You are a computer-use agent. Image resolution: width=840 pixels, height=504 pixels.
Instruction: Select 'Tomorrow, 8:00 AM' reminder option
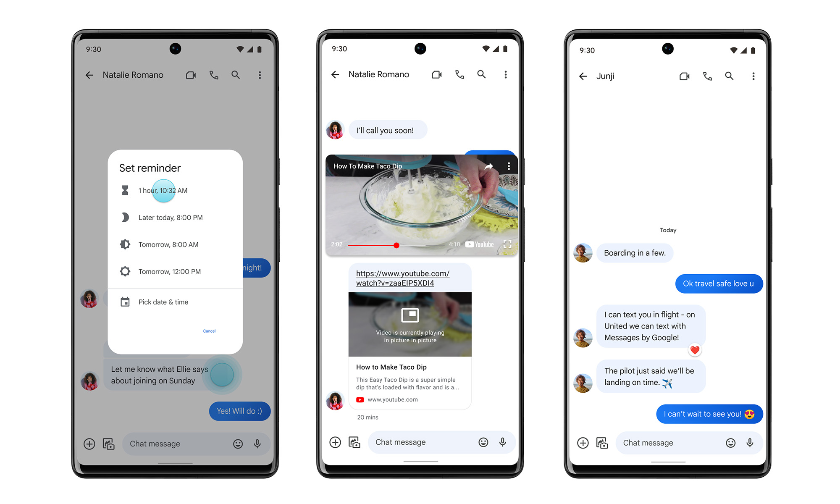(168, 244)
